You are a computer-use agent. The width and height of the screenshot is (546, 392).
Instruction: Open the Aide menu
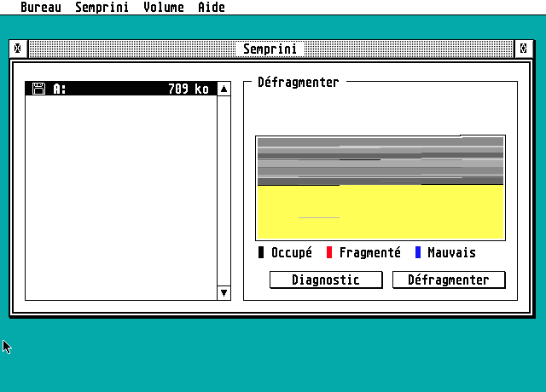coord(212,7)
